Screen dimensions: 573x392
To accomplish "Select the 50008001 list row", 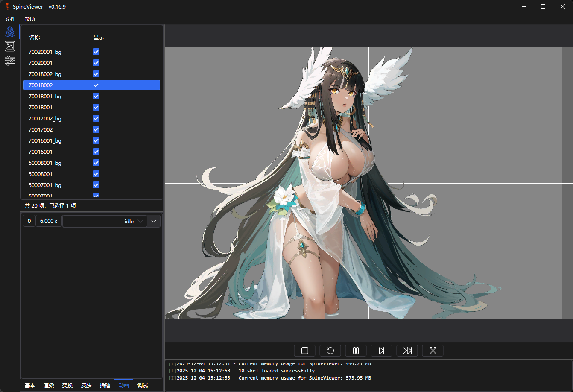I will pyautogui.click(x=92, y=174).
